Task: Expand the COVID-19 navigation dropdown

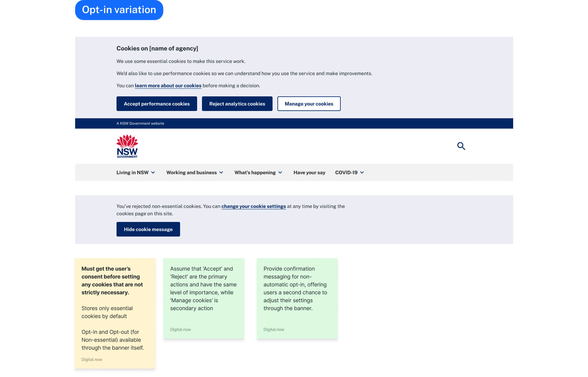Action: coord(350,172)
